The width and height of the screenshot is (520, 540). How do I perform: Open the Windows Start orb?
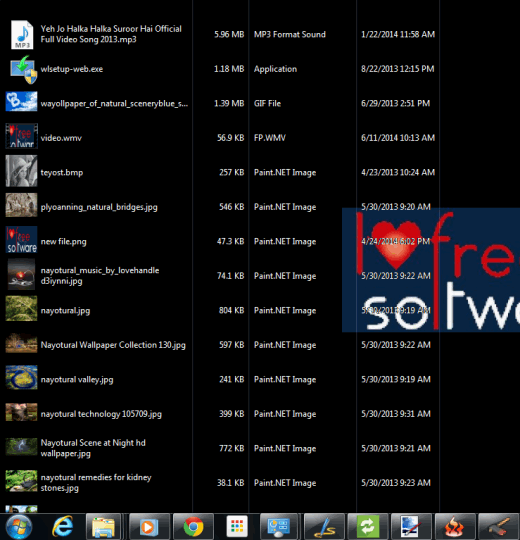point(19,527)
